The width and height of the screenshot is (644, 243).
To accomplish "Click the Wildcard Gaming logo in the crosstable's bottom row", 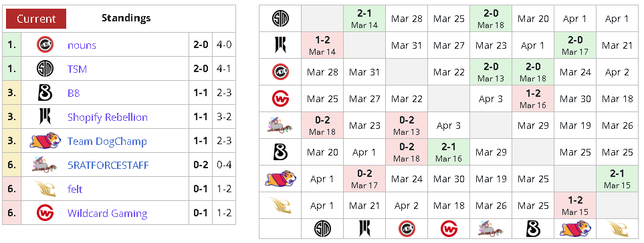I will (x=449, y=229).
